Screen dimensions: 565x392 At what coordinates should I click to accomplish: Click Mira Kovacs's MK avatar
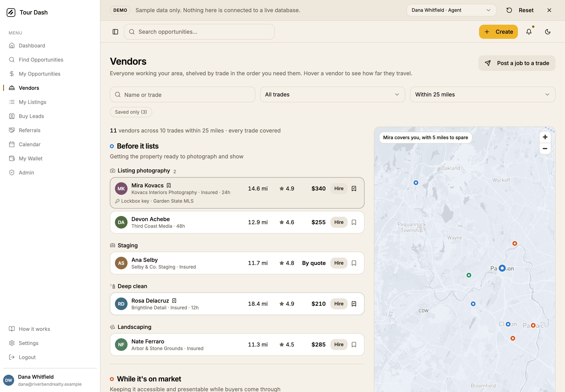[x=121, y=188]
